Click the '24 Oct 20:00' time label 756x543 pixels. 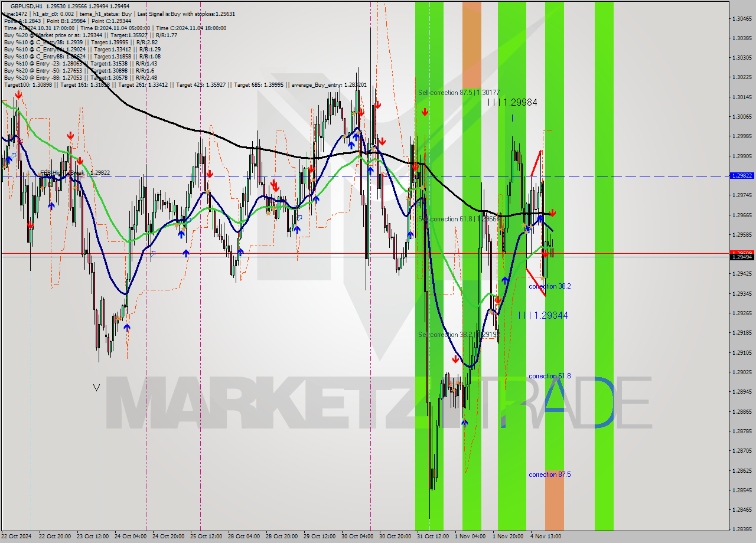(x=168, y=537)
